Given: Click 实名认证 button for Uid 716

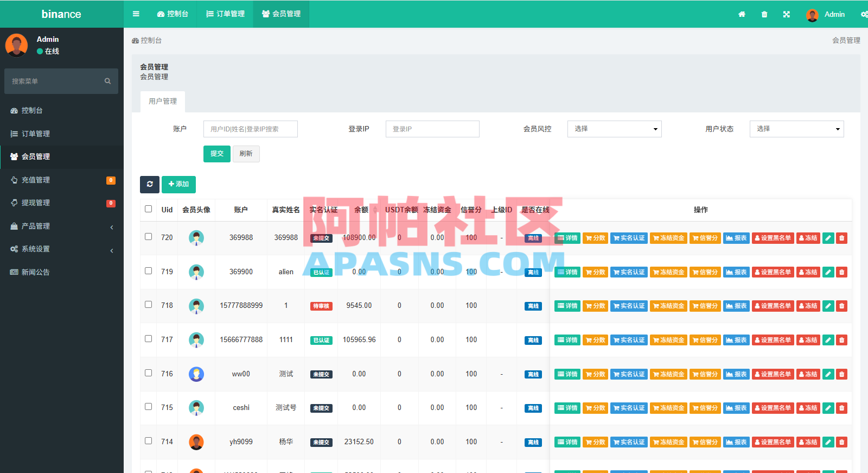Looking at the screenshot, I should 629,374.
